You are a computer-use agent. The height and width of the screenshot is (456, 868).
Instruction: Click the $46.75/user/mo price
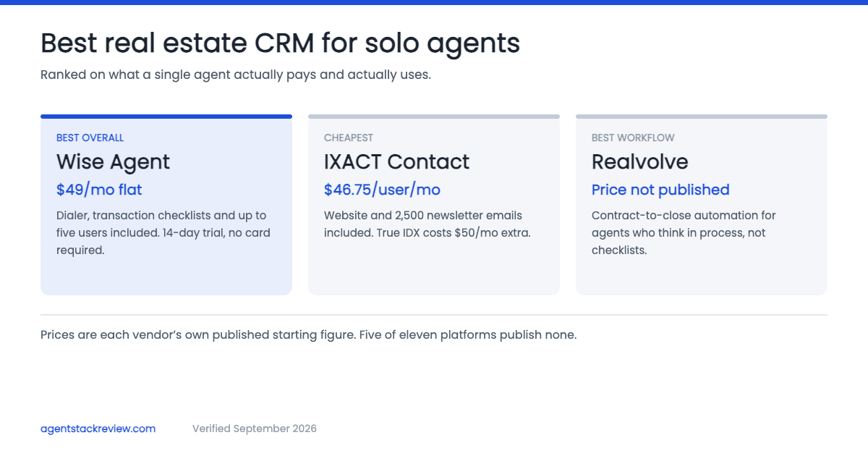pyautogui.click(x=382, y=190)
